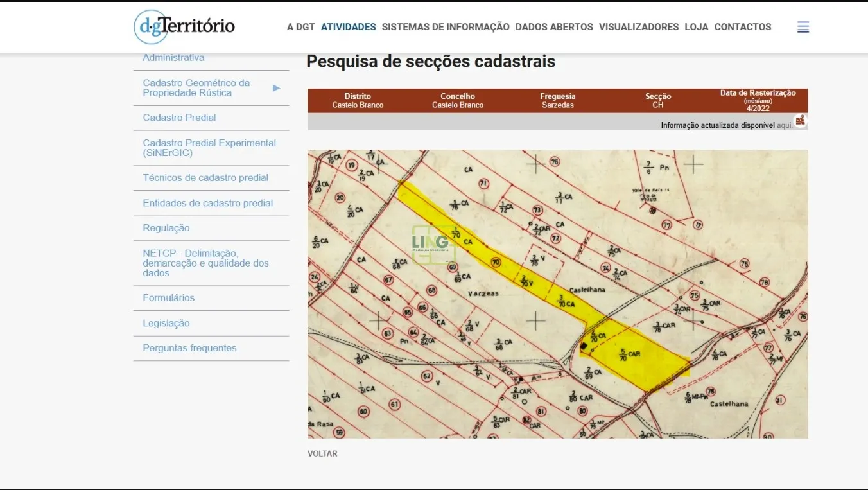Screen dimensions: 868x490
Task: Open the hamburger menu icon
Action: pyautogui.click(x=803, y=27)
